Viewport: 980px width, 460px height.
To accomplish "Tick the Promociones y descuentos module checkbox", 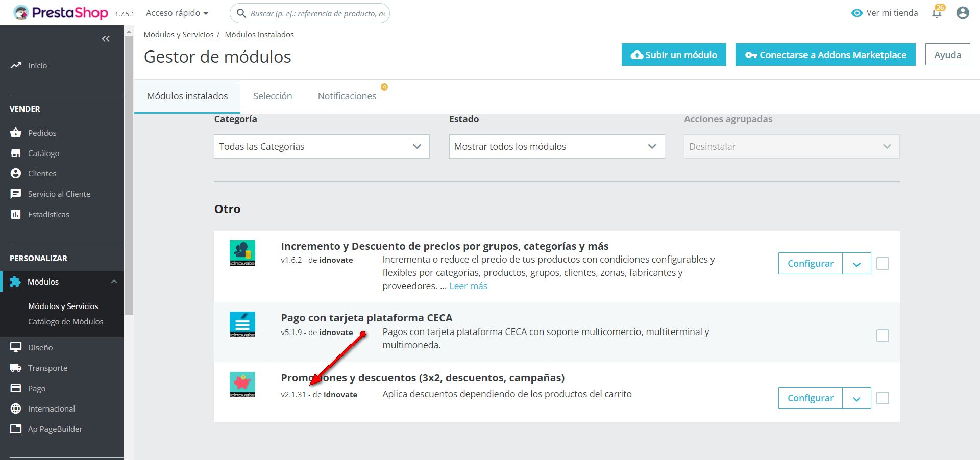I will (883, 398).
